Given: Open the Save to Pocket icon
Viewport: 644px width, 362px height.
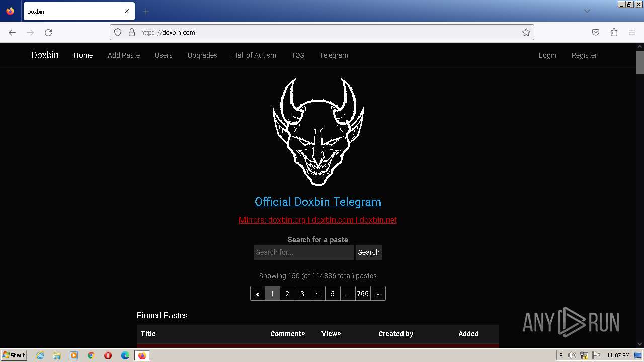Looking at the screenshot, I should click(596, 32).
